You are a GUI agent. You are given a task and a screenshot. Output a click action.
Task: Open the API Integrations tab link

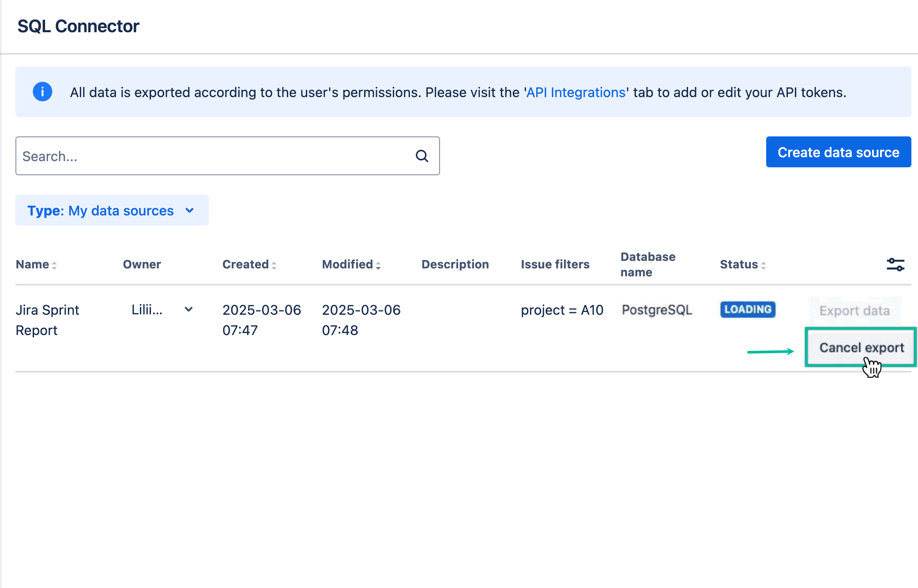[x=575, y=92]
